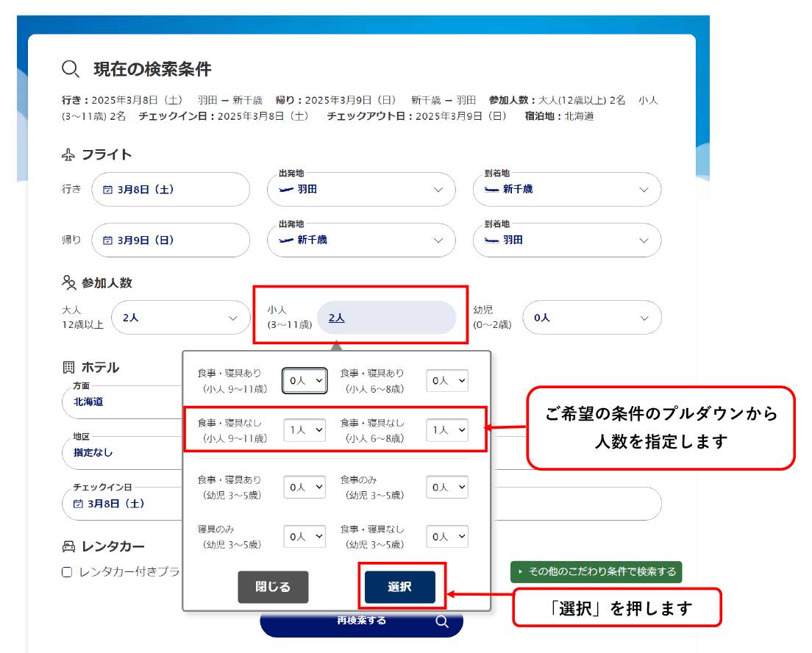The width and height of the screenshot is (812, 653).
Task: Open the 大人 12歳以上 count dropdown
Action: point(180,318)
